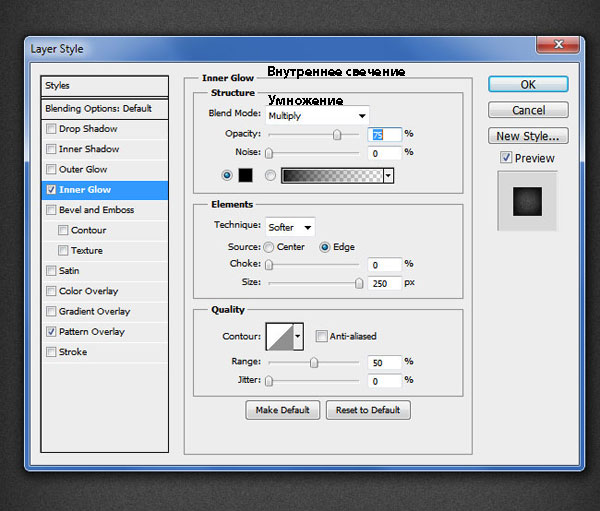Click the Choke slider handle
Viewport: 600px width, 511px height.
[269, 265]
